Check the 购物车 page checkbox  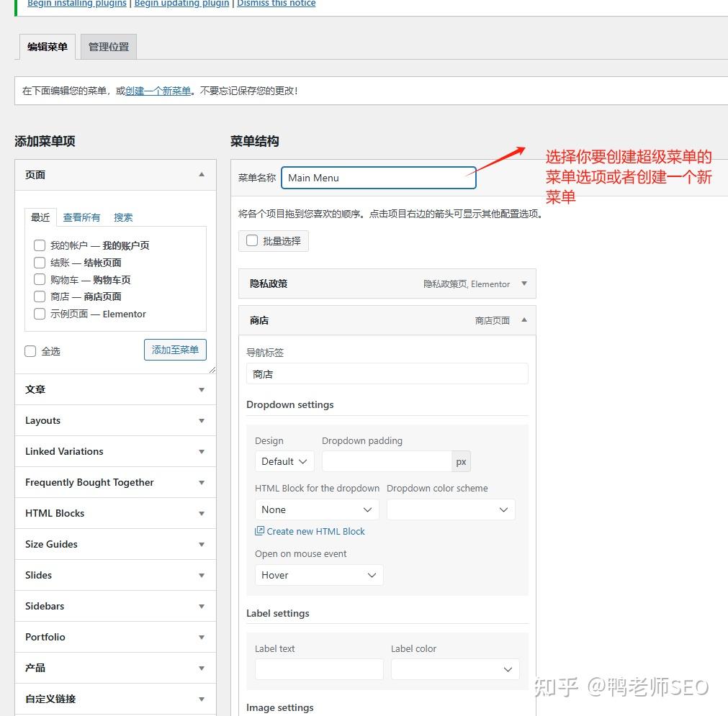click(x=40, y=279)
